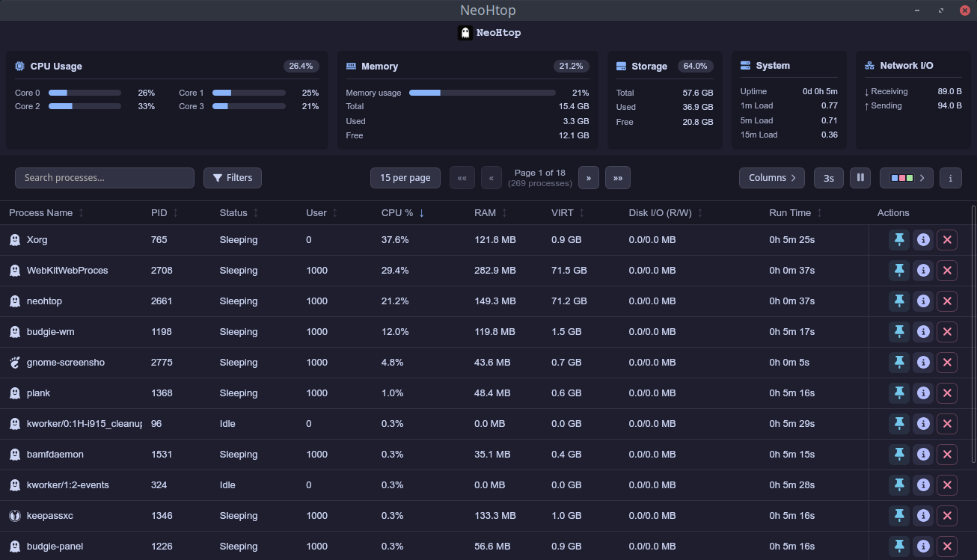This screenshot has height=560, width=977.
Task: Sort by Status column
Action: click(x=239, y=213)
